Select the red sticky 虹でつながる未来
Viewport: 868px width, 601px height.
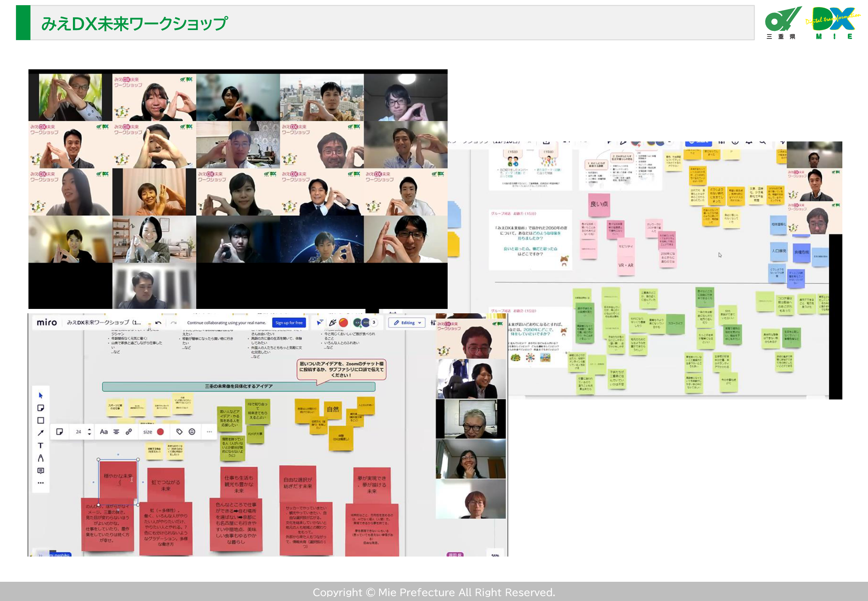coord(166,485)
